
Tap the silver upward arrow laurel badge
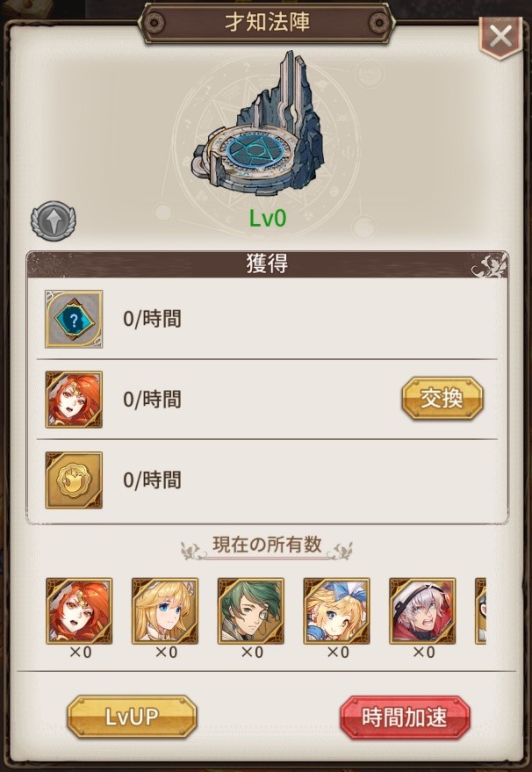click(x=54, y=220)
